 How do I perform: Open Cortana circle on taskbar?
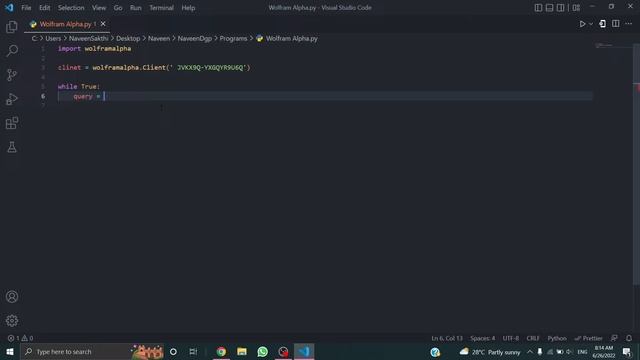[173, 351]
